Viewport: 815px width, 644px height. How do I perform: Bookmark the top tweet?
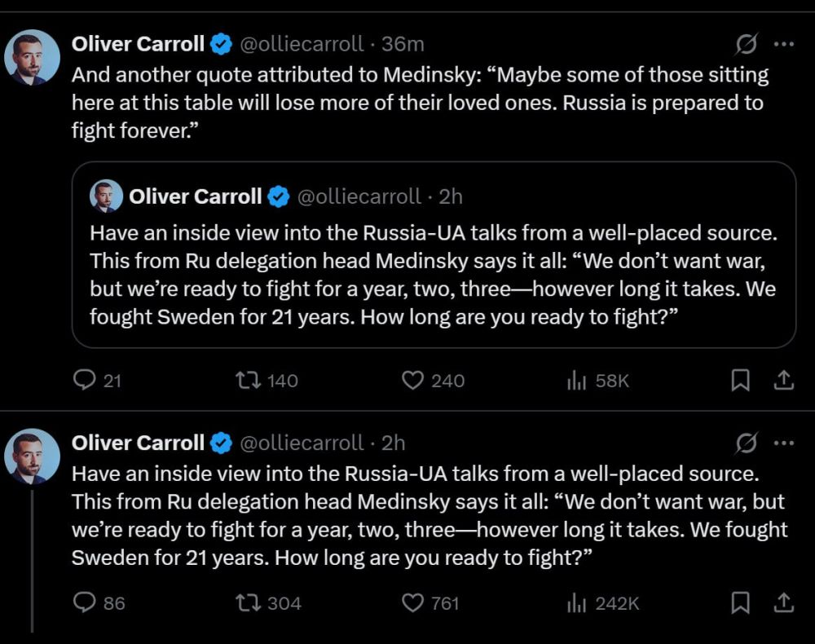pos(740,380)
